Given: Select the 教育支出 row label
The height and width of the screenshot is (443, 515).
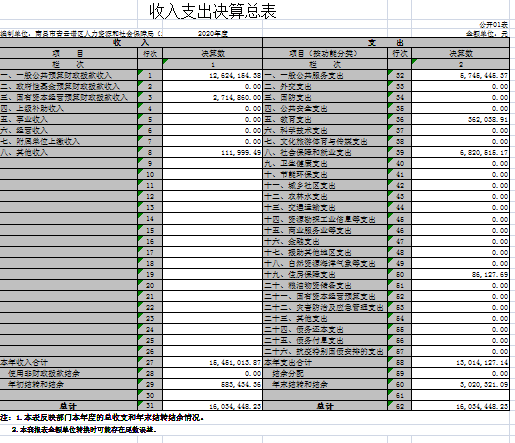Looking at the screenshot, I should pyautogui.click(x=325, y=119).
